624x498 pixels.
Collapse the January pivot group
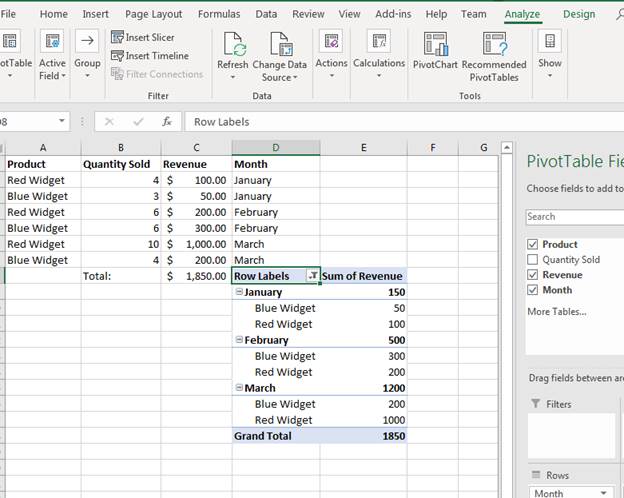click(x=239, y=291)
